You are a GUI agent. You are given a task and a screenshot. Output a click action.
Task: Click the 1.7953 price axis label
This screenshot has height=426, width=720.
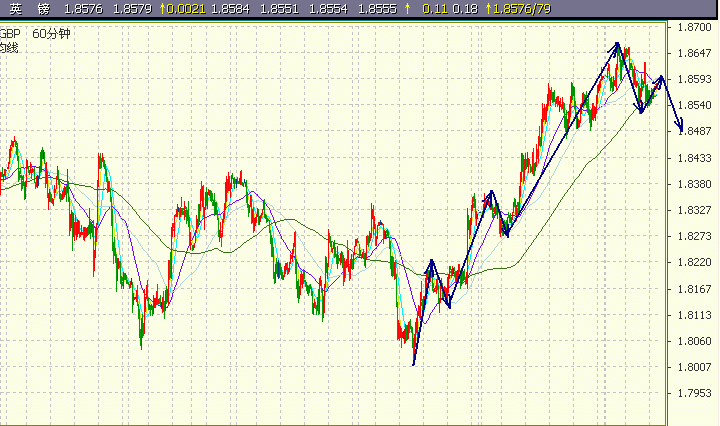tap(694, 393)
